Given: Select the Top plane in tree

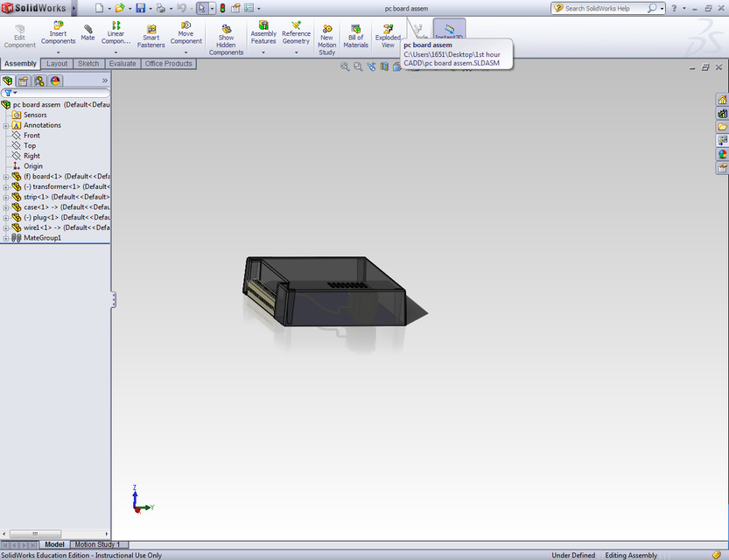Looking at the screenshot, I should pos(30,146).
